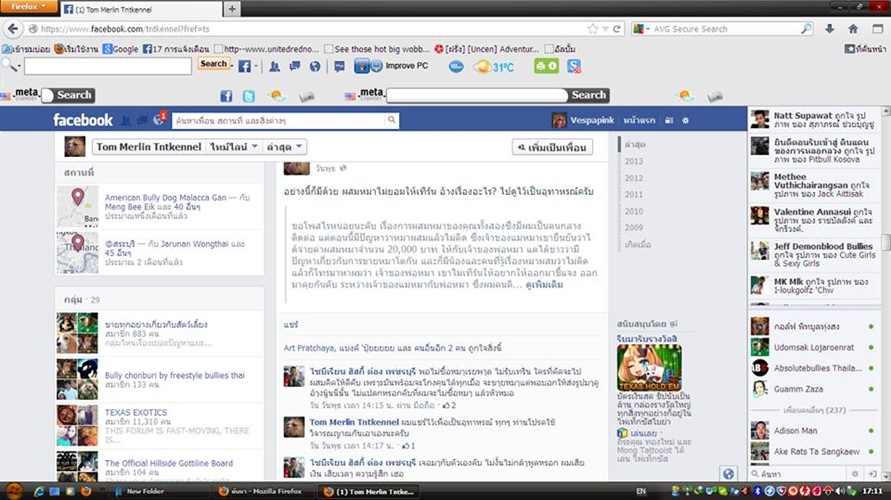
Task: Open Facebook notifications globe icon
Action: pos(159,120)
